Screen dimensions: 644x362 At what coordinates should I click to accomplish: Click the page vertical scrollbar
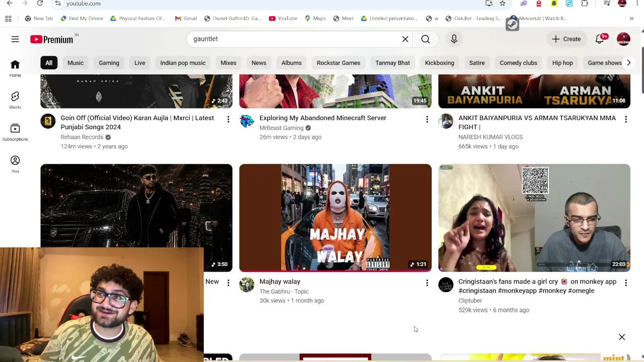[642, 70]
